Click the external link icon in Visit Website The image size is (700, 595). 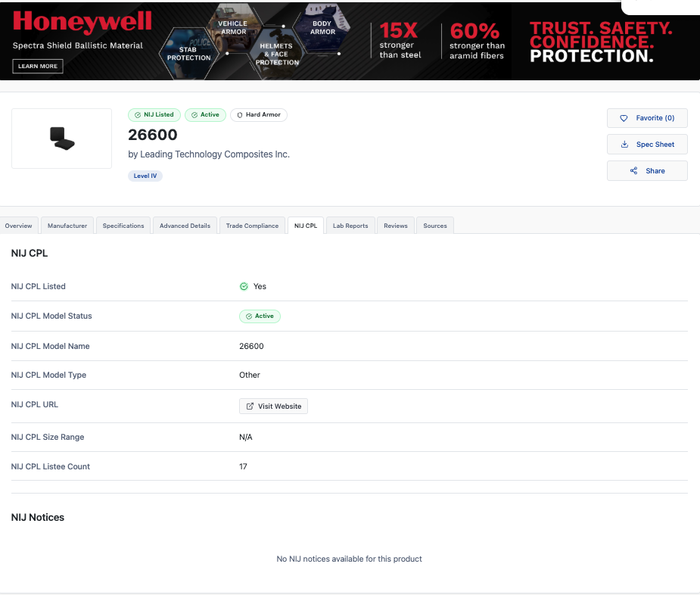(250, 406)
